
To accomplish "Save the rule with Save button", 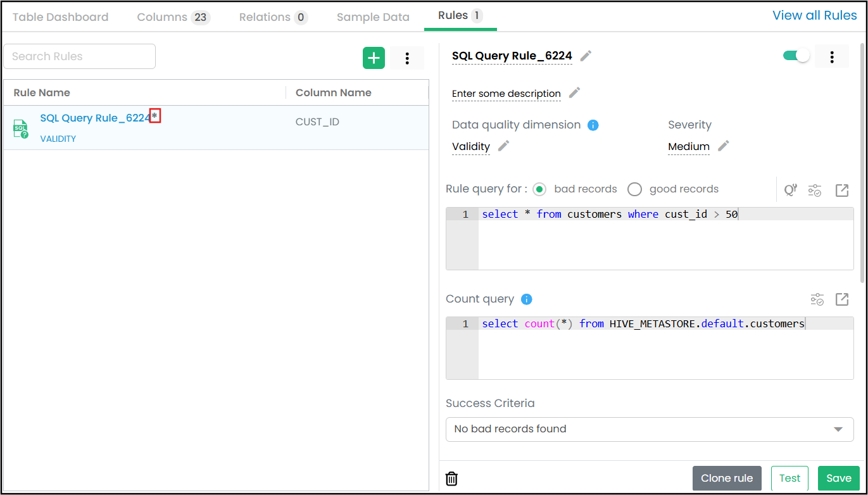I will [x=839, y=479].
